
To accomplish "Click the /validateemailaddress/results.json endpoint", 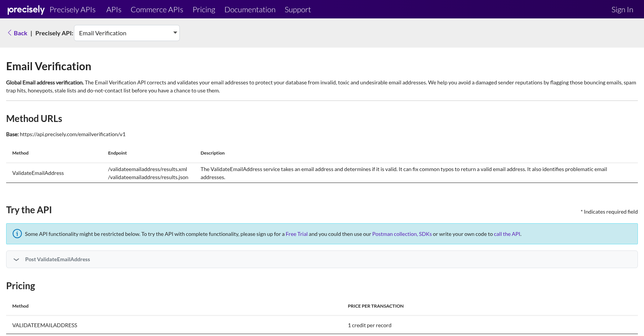I will tap(148, 177).
